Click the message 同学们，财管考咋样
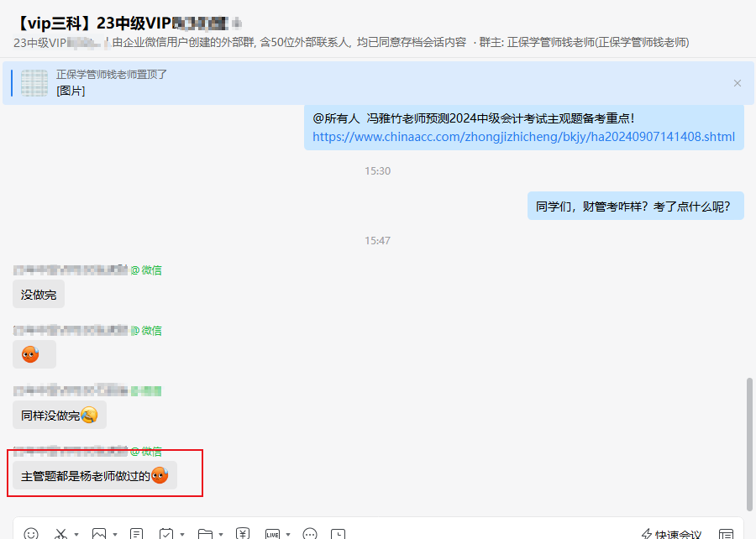 click(636, 207)
